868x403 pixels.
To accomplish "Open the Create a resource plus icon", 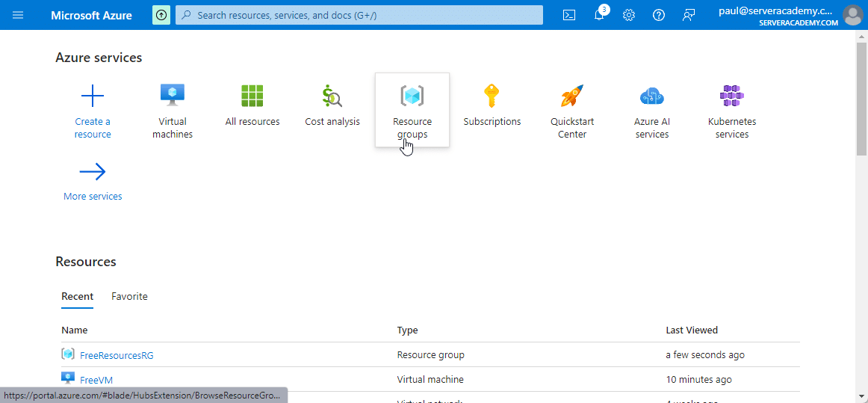I will [93, 96].
